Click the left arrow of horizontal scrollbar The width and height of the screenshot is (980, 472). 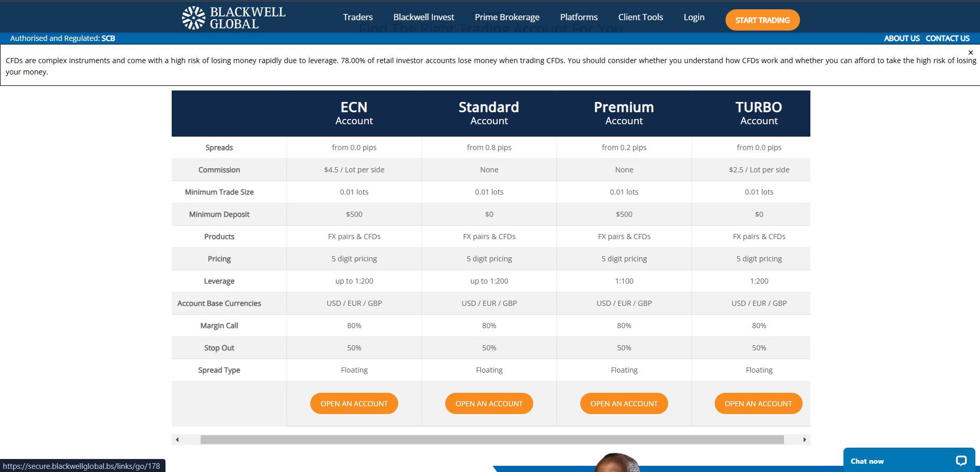(x=177, y=439)
